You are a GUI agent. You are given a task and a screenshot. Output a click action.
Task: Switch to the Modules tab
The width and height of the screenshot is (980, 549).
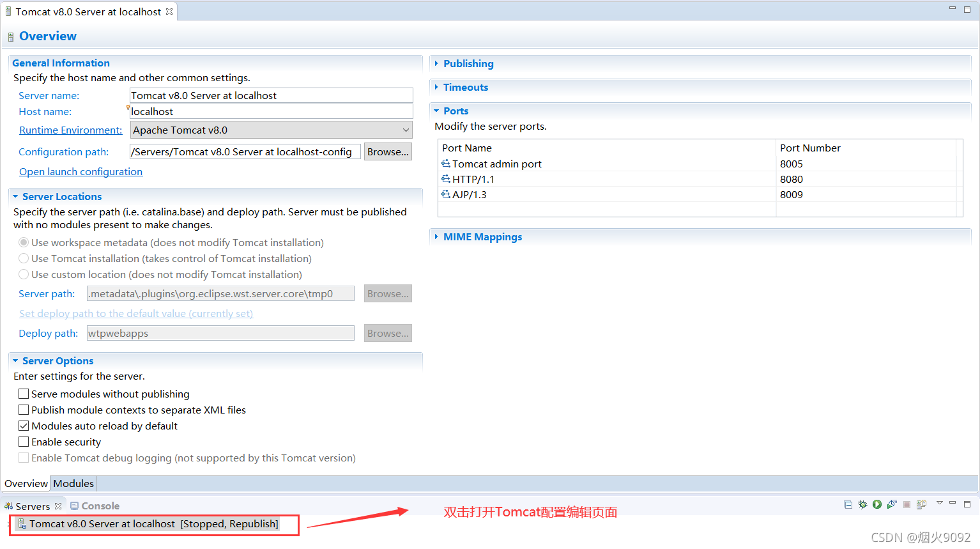[x=73, y=483]
